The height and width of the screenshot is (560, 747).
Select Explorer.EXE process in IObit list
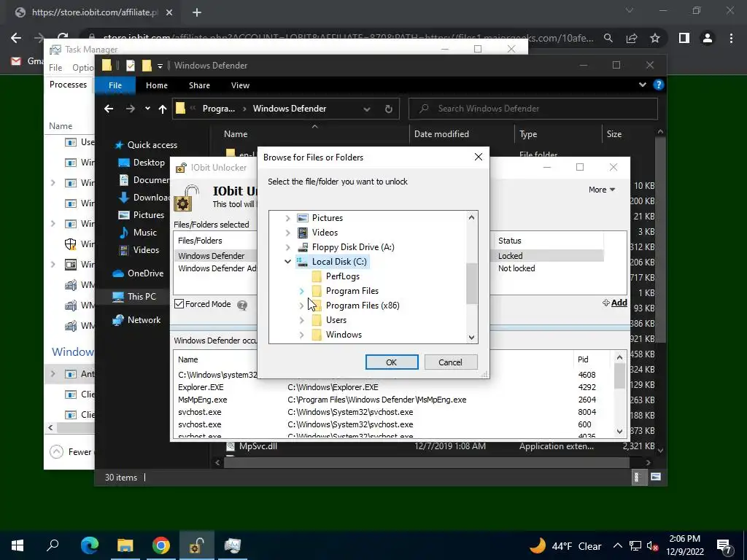click(x=201, y=387)
